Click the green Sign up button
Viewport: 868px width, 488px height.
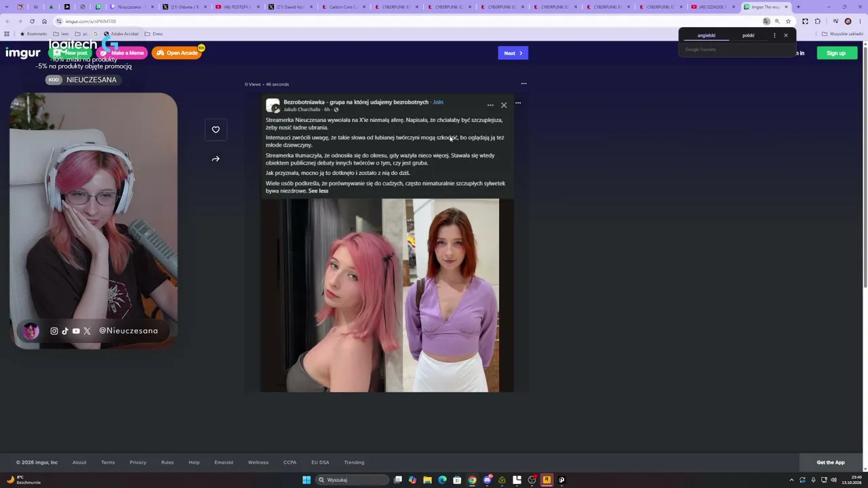(837, 53)
